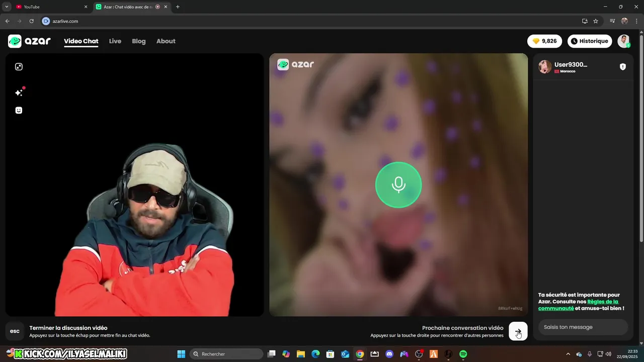Open the Historique panel
644x362 pixels.
coord(590,41)
